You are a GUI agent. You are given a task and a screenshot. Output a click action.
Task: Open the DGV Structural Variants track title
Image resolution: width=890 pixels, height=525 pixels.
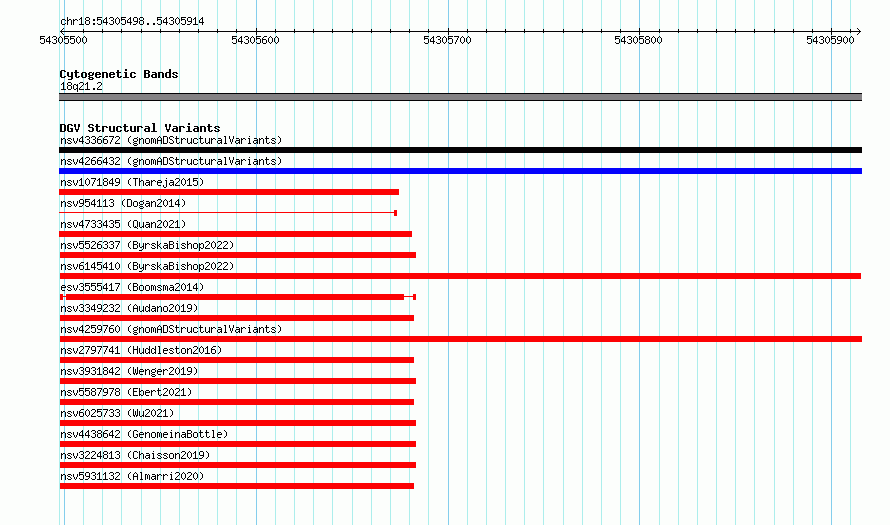click(x=140, y=128)
